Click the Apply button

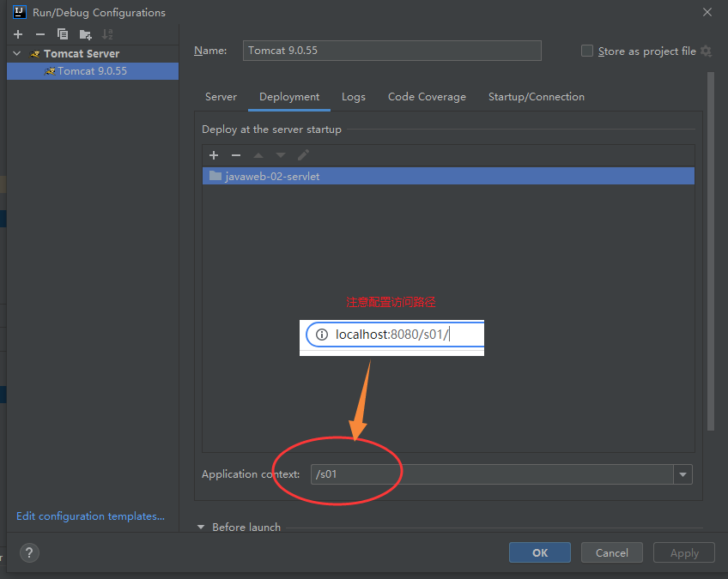tap(684, 552)
